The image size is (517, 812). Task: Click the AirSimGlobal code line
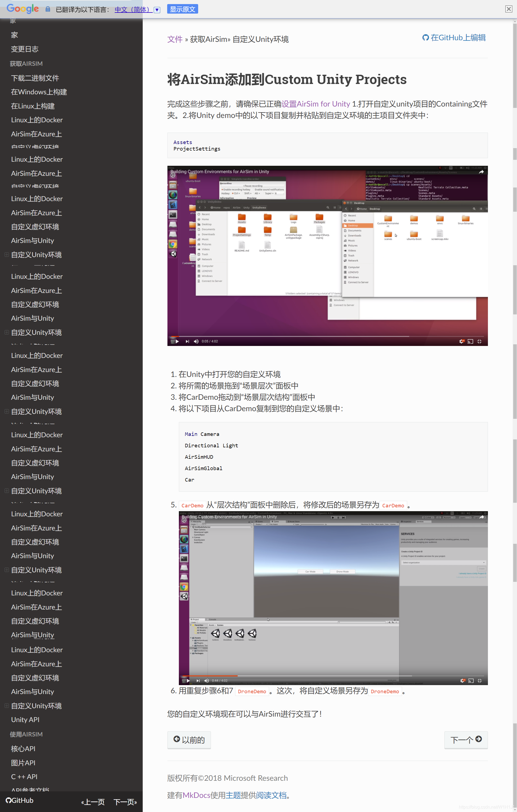click(x=204, y=469)
